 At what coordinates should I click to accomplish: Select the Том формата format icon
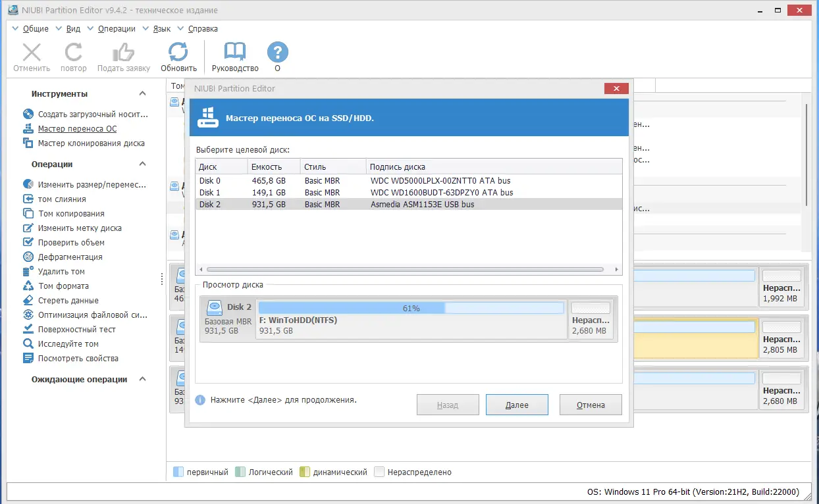click(28, 286)
